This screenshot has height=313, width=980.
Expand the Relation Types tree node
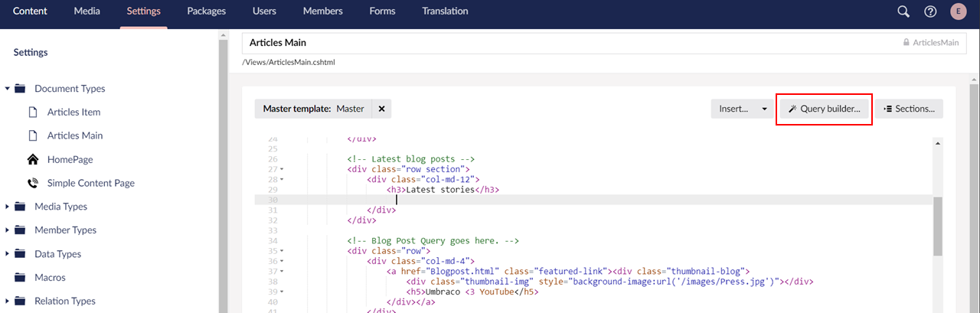[x=7, y=301]
